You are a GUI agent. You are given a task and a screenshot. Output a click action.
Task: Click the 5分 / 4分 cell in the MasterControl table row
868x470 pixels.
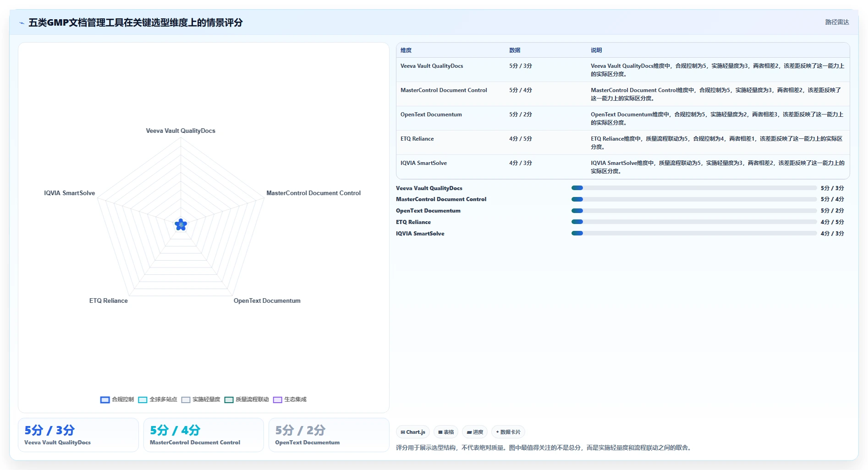521,90
